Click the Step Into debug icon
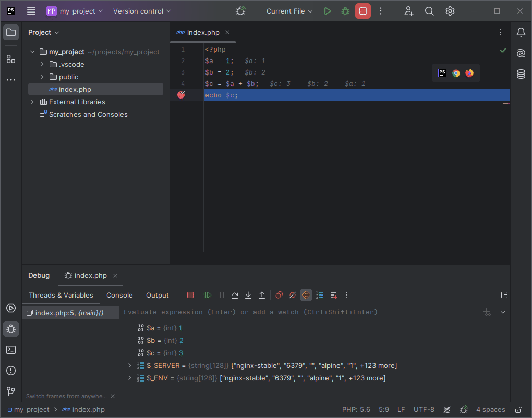Viewport: 532px width, 418px height. click(x=248, y=295)
